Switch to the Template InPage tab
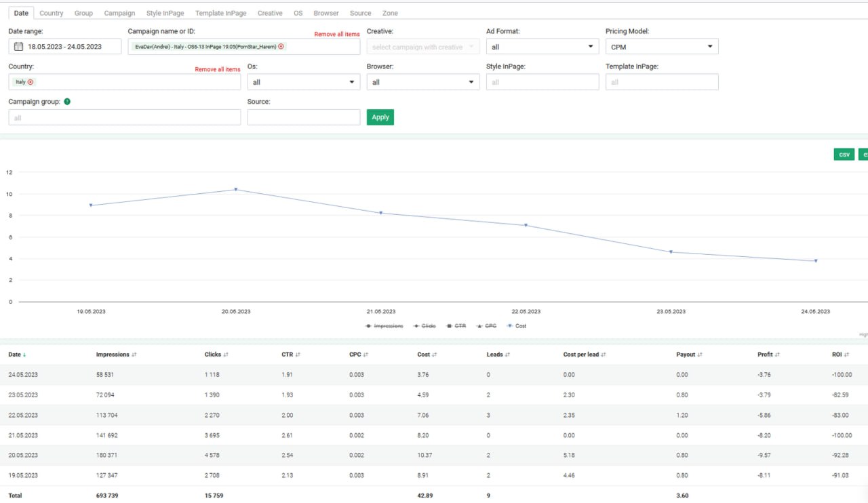Image resolution: width=868 pixels, height=503 pixels. [221, 13]
